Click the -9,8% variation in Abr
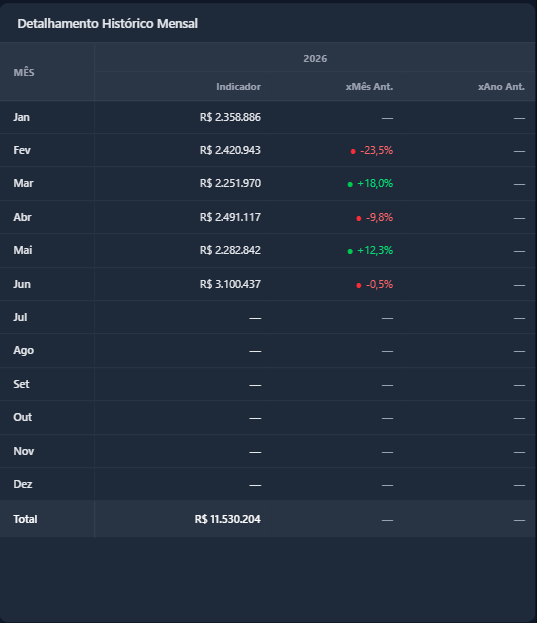The image size is (537, 623). coord(379,218)
